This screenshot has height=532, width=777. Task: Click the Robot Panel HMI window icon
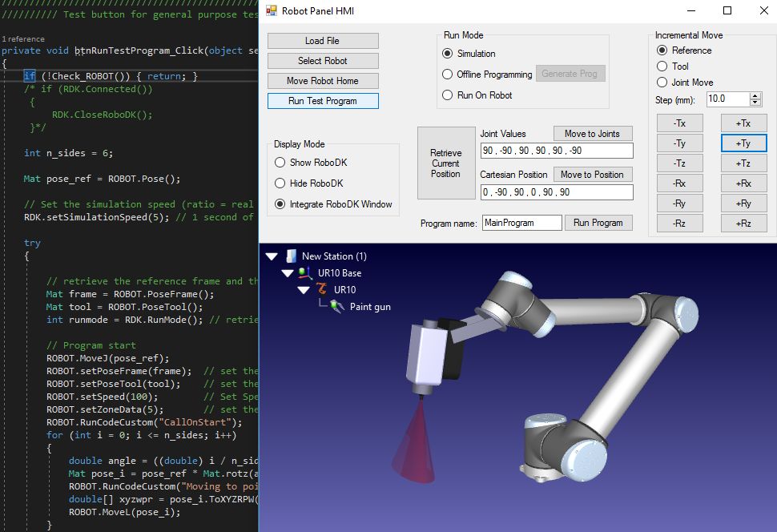(x=271, y=10)
